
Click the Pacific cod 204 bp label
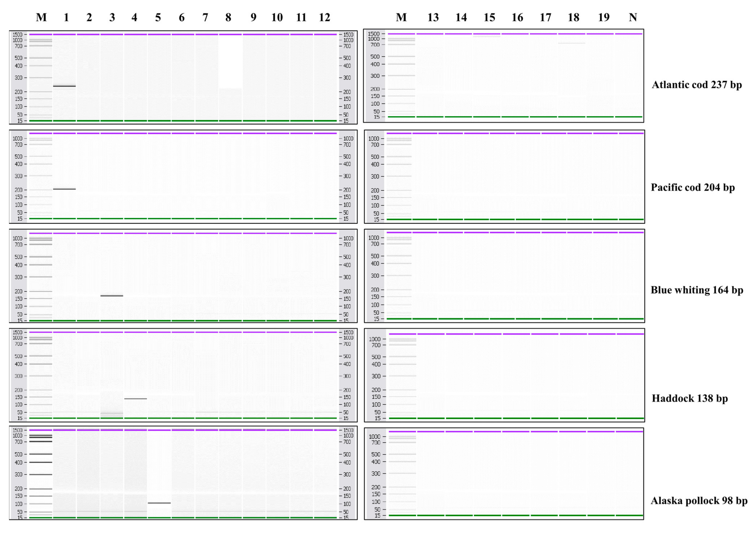click(692, 188)
